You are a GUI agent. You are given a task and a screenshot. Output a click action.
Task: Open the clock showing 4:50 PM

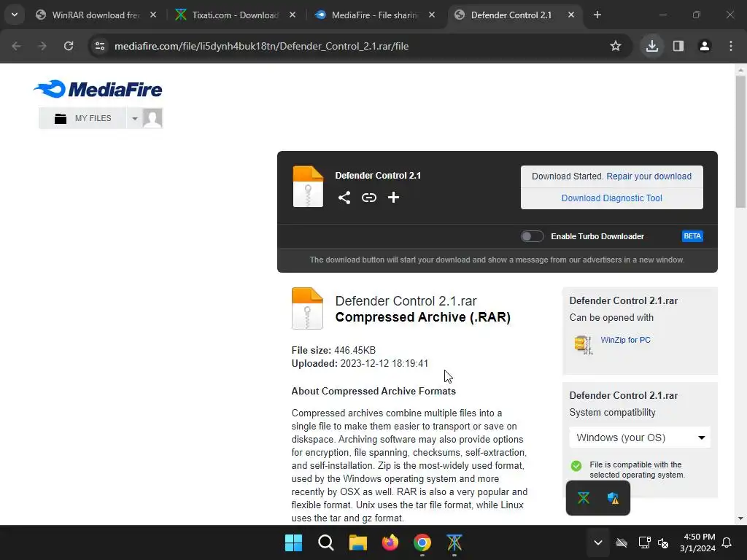(698, 542)
